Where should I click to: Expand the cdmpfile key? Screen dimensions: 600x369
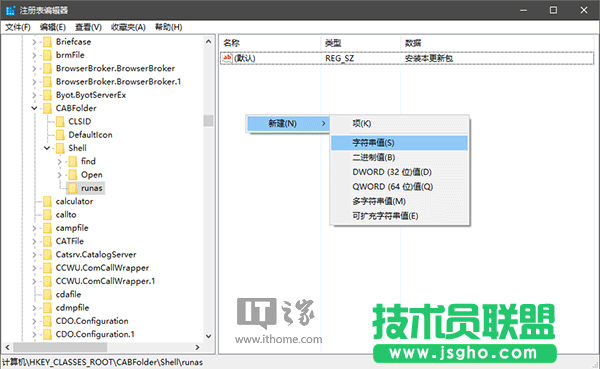[x=34, y=308]
